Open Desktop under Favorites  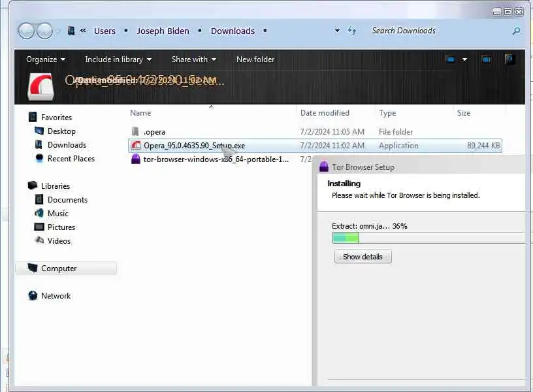(61, 131)
